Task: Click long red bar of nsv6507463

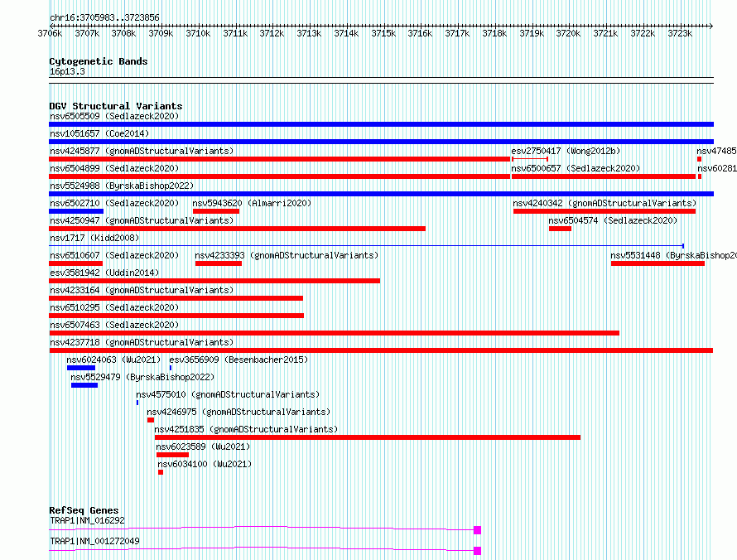Action: [x=335, y=333]
